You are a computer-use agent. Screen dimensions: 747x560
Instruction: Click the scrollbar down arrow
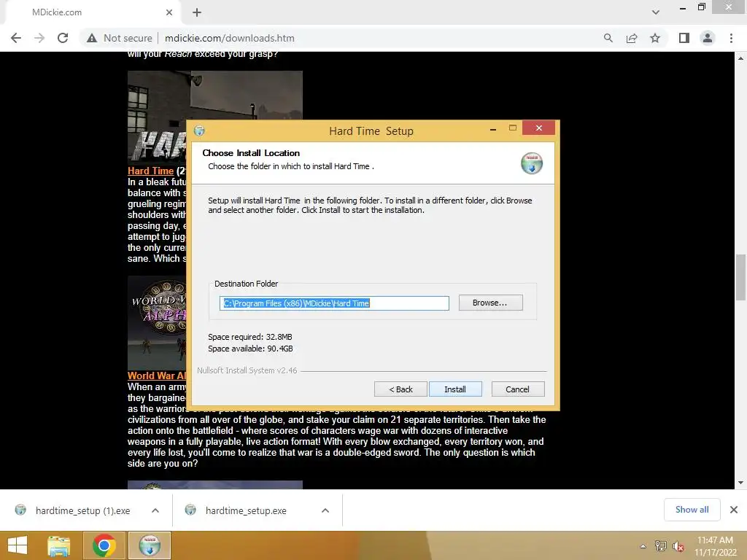click(740, 483)
